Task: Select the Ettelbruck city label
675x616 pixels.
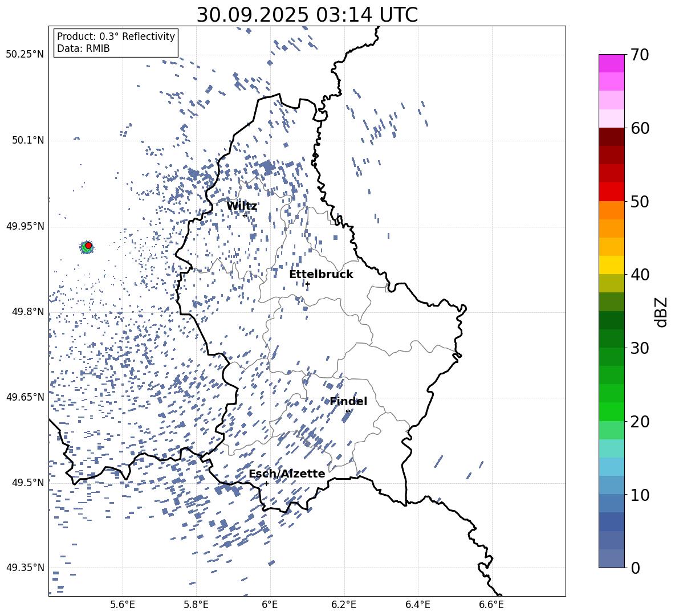Action: pyautogui.click(x=321, y=275)
